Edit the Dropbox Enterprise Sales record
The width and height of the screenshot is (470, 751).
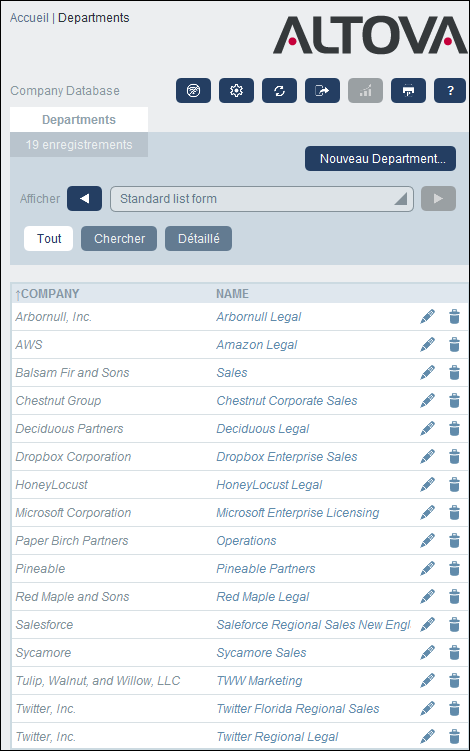pyautogui.click(x=427, y=456)
